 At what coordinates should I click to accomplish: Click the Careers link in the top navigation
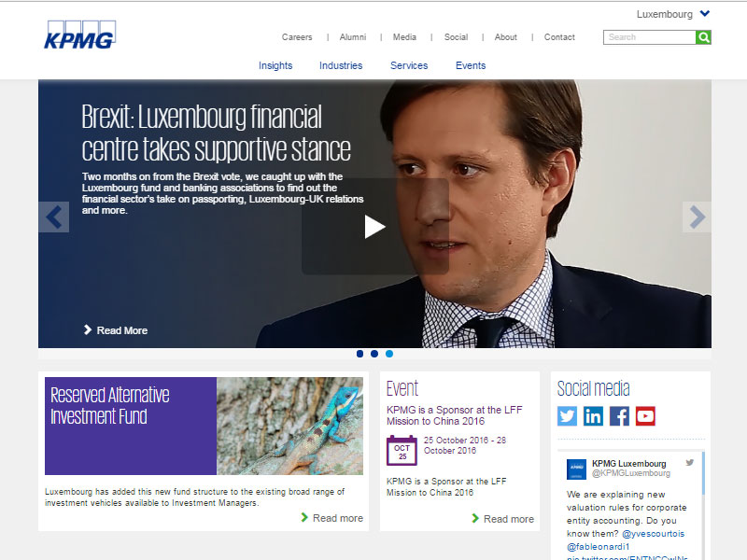(297, 37)
